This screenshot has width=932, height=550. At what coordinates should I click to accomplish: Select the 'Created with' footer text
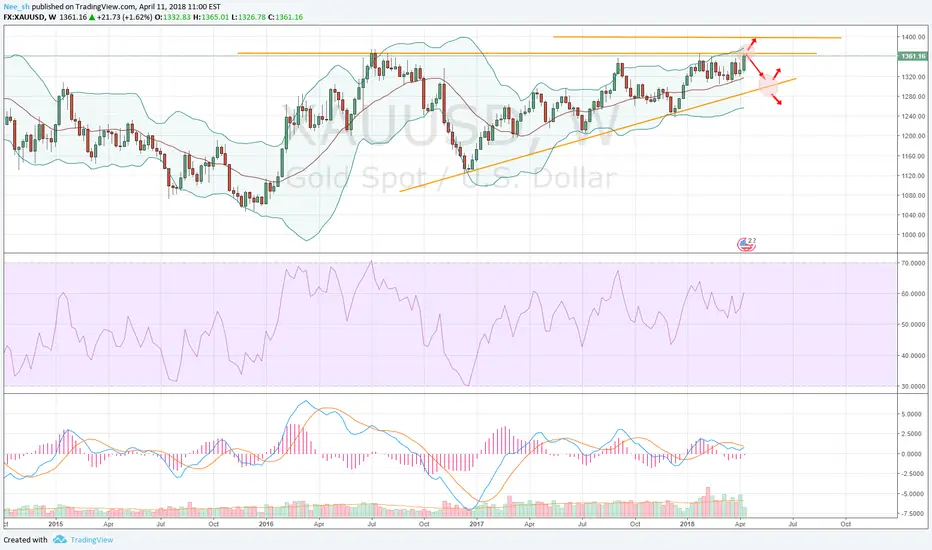26,540
